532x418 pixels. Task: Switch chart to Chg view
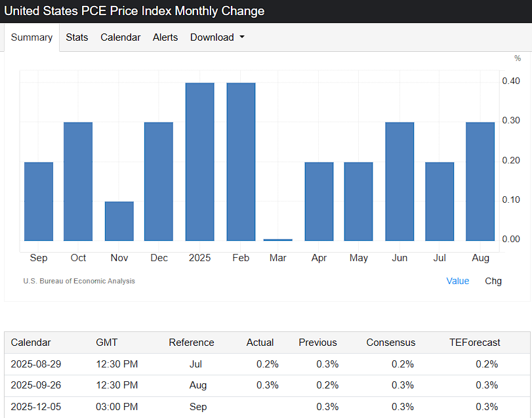(x=493, y=281)
